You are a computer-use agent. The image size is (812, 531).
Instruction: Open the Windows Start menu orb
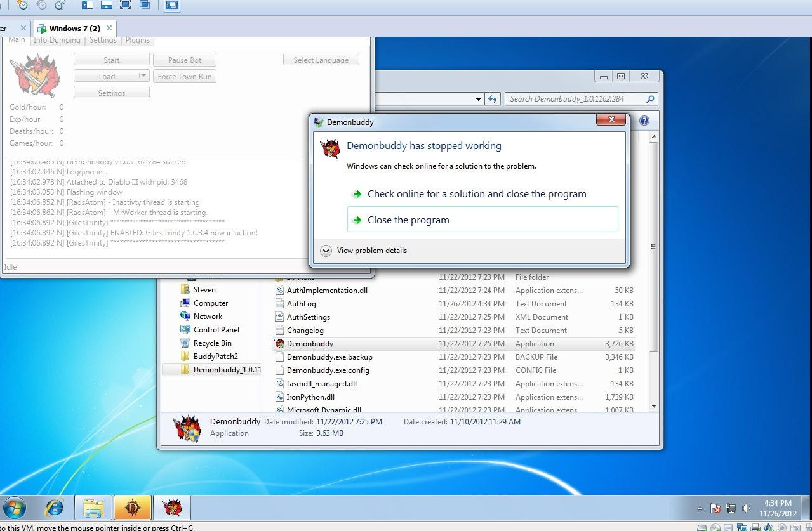tap(15, 508)
